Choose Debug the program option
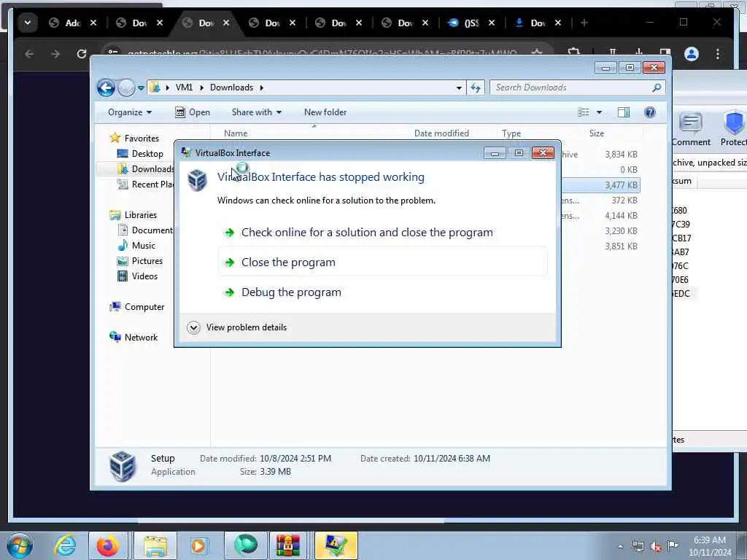Image resolution: width=747 pixels, height=560 pixels. pos(382,292)
